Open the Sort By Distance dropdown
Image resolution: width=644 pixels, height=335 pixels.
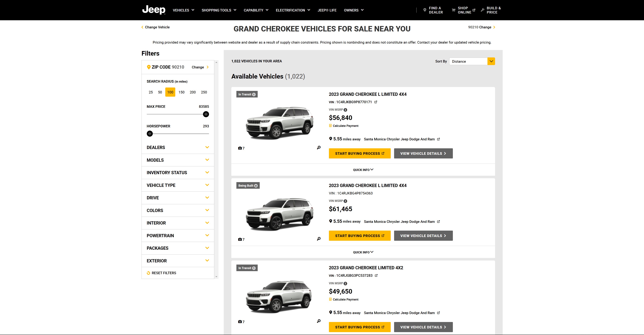click(x=472, y=61)
